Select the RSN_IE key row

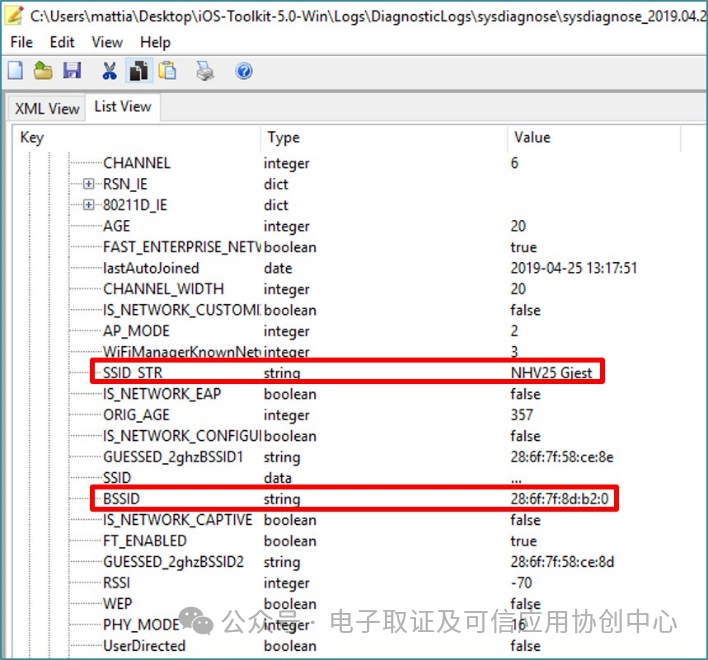[x=125, y=184]
